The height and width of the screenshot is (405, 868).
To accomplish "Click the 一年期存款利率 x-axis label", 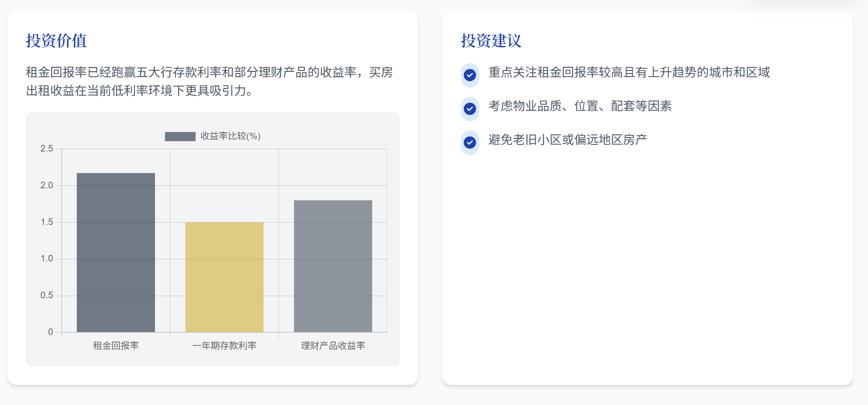I will pyautogui.click(x=224, y=345).
